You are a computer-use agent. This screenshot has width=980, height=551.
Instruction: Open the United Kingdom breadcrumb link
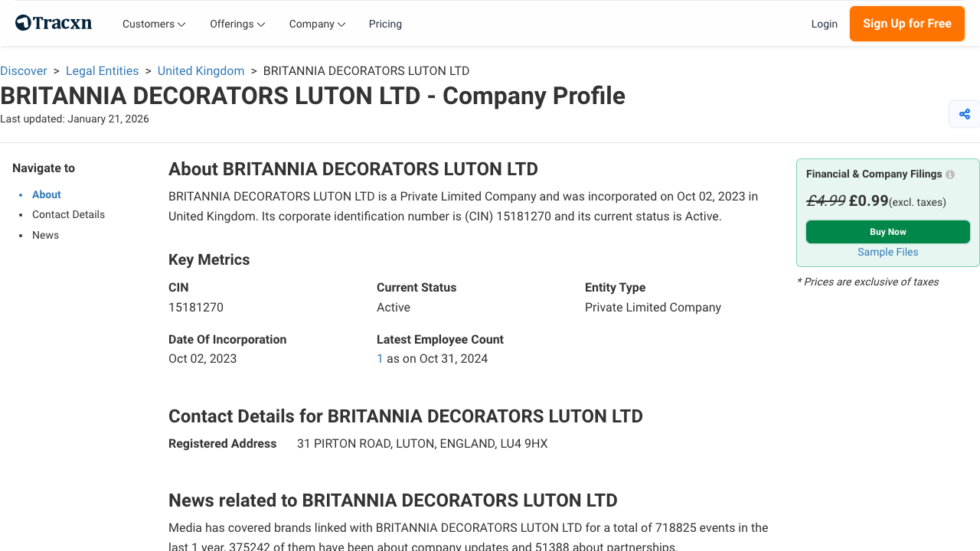201,70
